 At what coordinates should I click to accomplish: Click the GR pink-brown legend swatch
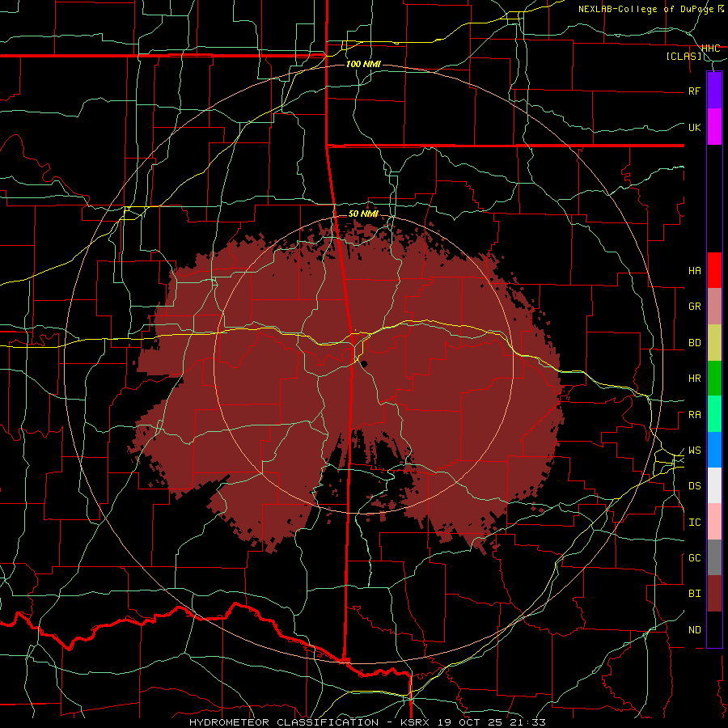(x=714, y=307)
